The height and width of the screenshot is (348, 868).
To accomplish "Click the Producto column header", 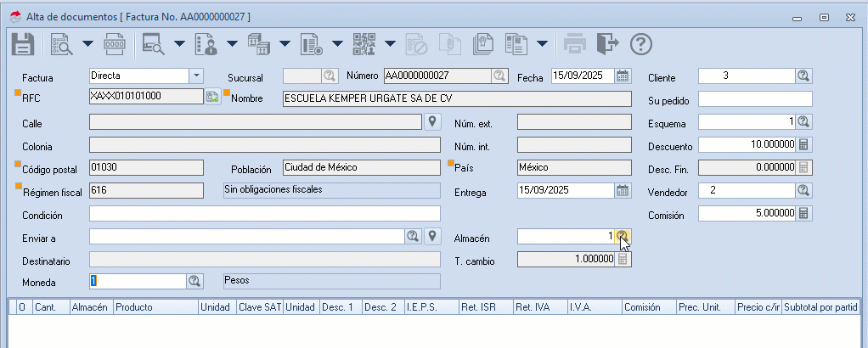I will pyautogui.click(x=155, y=307).
